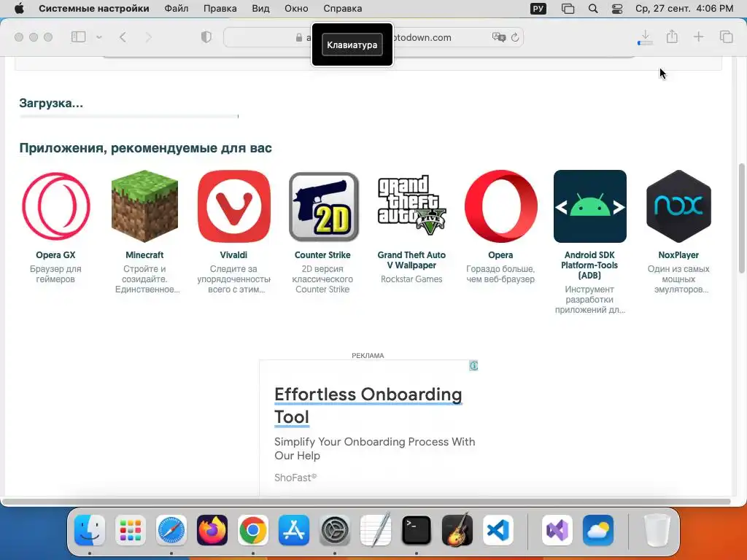747x560 pixels.
Task: Open the Android SDK Platform-Tools icon
Action: (589, 206)
